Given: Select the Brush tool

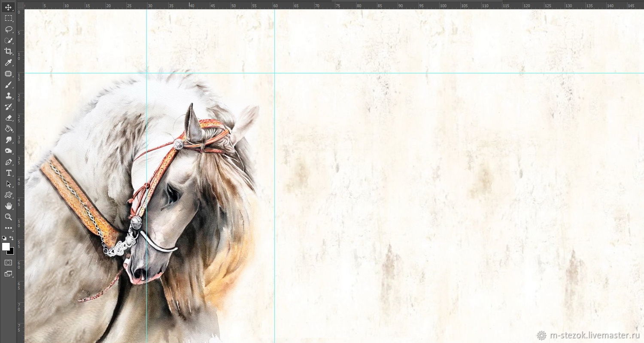Looking at the screenshot, I should pos(8,85).
